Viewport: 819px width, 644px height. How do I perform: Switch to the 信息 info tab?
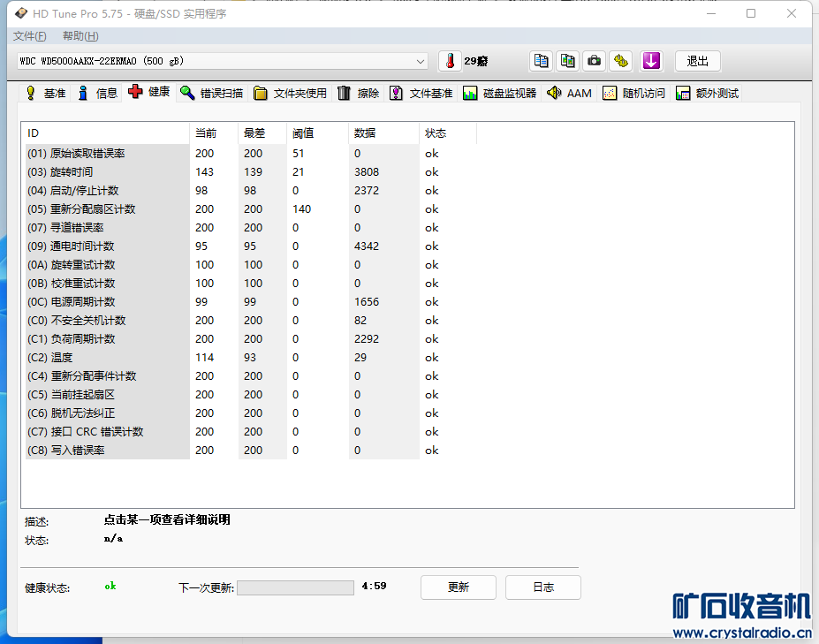(97, 93)
